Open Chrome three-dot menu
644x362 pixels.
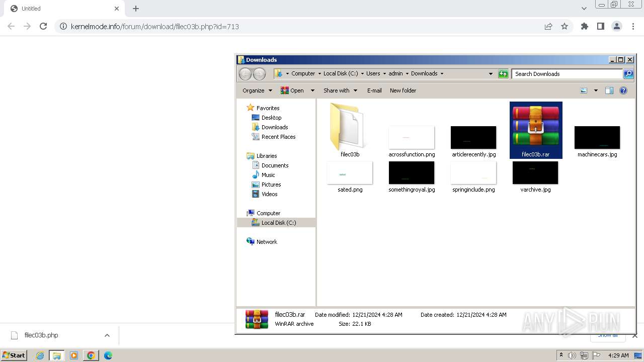[x=633, y=26]
